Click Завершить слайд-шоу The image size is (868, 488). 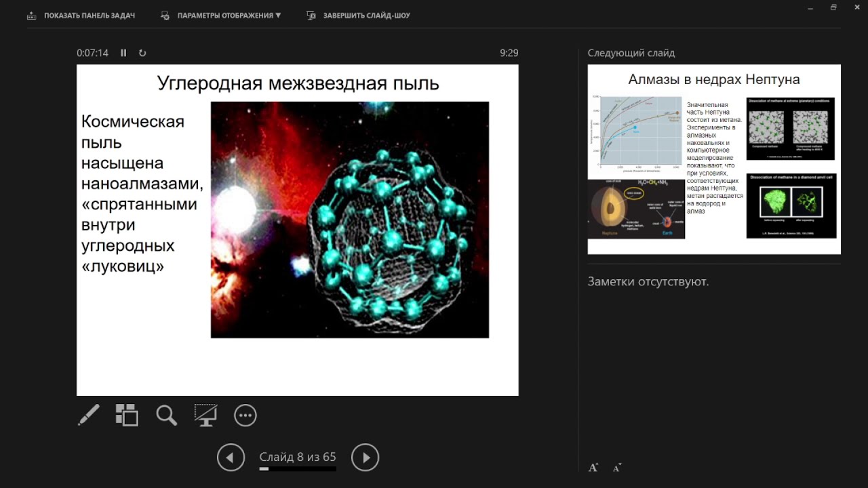[x=367, y=16]
